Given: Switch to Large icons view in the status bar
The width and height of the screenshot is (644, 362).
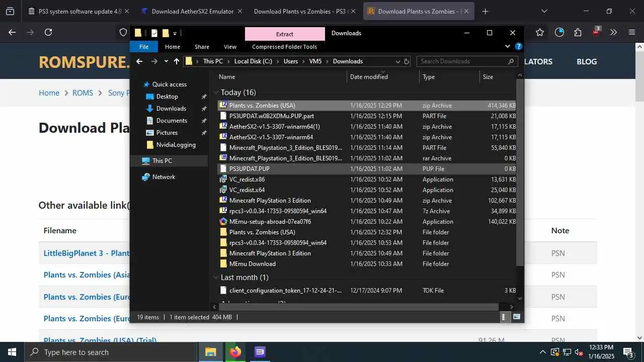Looking at the screenshot, I should (x=516, y=317).
